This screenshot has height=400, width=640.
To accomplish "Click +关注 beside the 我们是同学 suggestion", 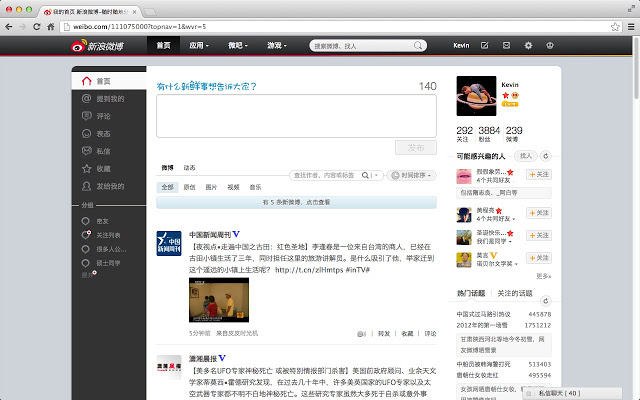I will (539, 236).
